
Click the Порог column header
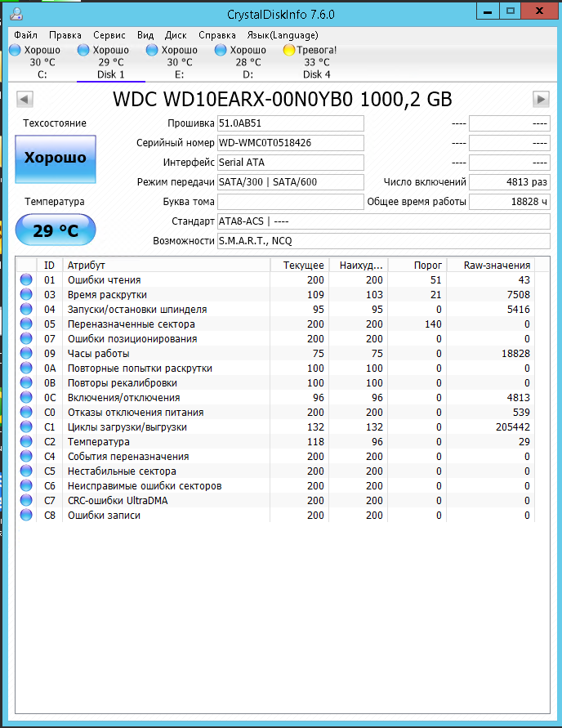point(417,265)
